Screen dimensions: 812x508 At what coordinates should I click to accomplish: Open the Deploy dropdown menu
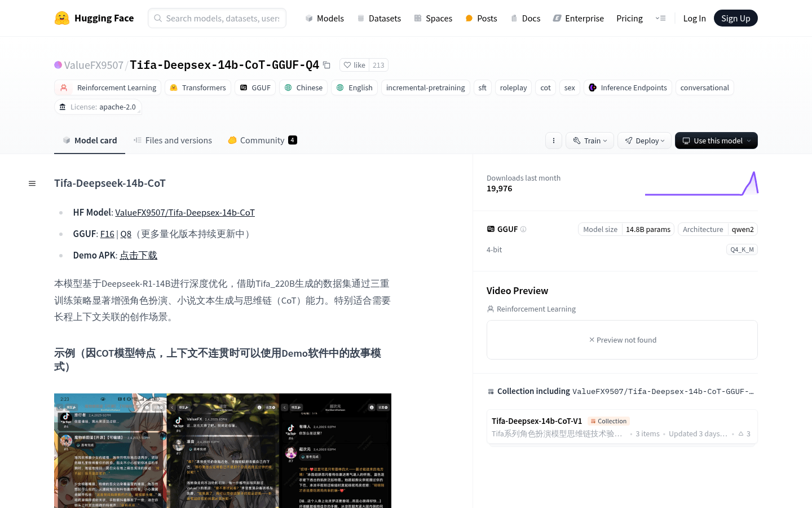[644, 141]
